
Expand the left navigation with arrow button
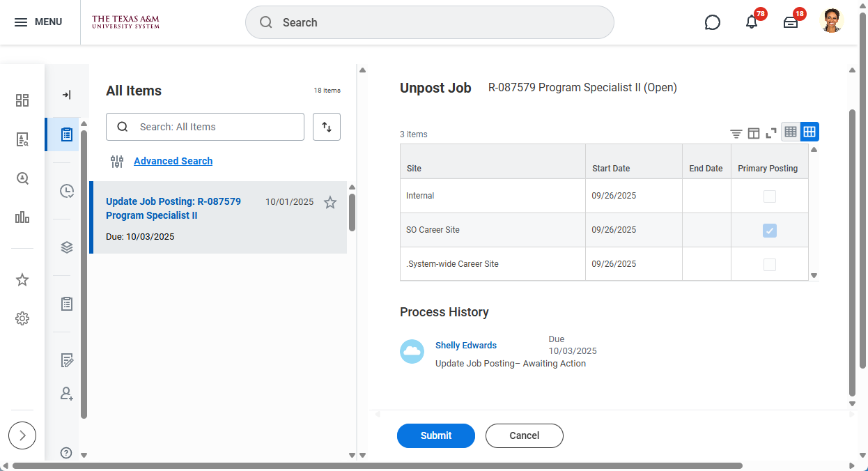22,435
